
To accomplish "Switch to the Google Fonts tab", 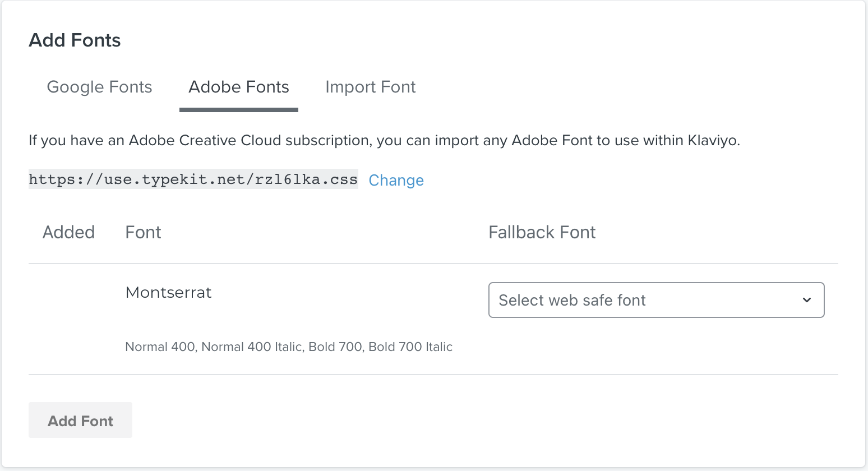I will pos(99,87).
